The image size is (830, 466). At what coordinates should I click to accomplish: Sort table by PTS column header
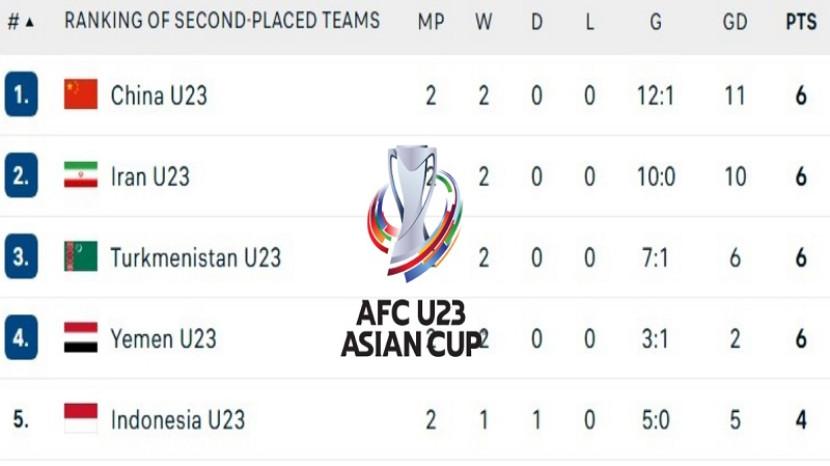800,22
